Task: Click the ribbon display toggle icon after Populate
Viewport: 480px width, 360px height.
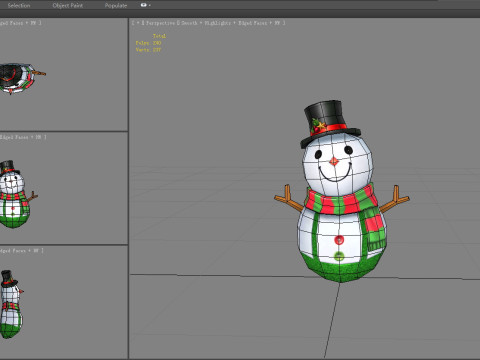Action: pyautogui.click(x=144, y=5)
